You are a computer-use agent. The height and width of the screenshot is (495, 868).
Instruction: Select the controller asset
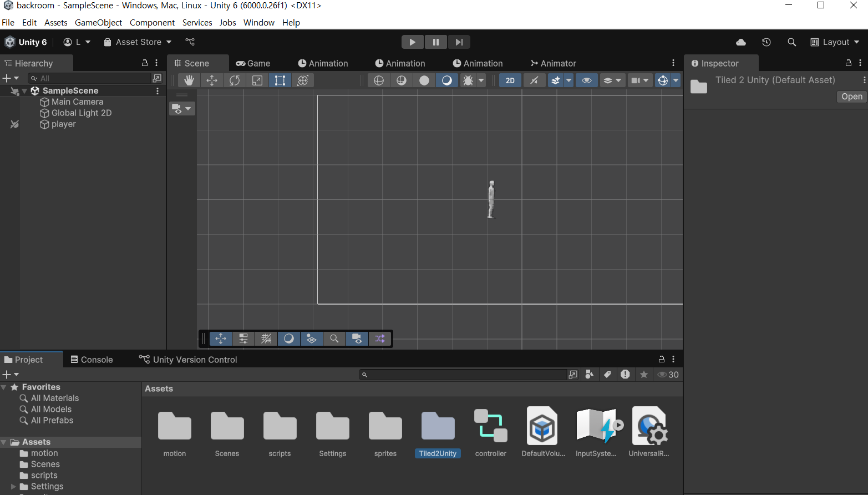tap(491, 434)
